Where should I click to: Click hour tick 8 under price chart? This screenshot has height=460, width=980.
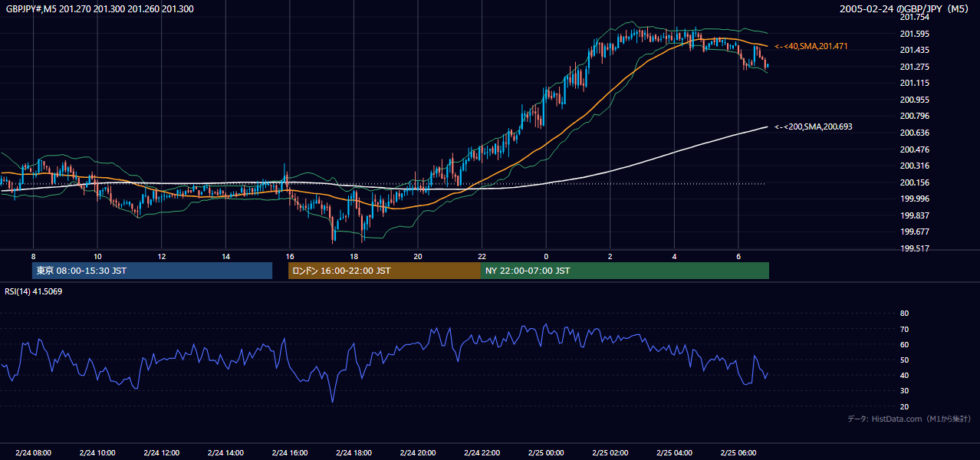click(x=33, y=256)
